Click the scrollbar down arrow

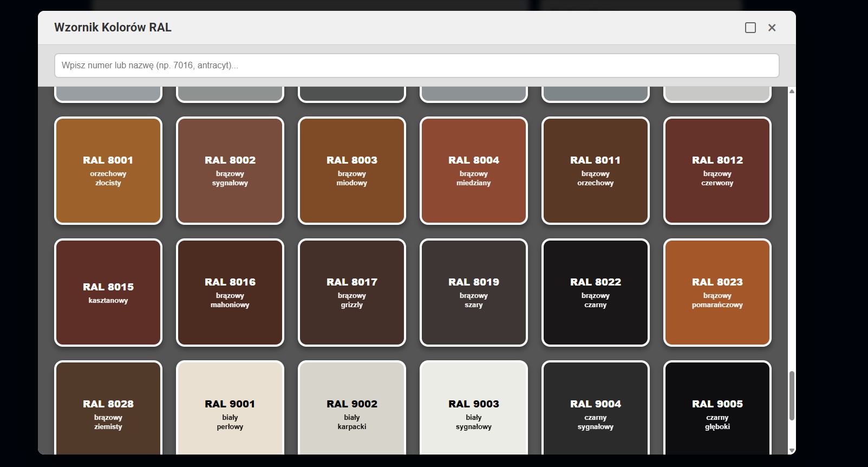point(792,450)
